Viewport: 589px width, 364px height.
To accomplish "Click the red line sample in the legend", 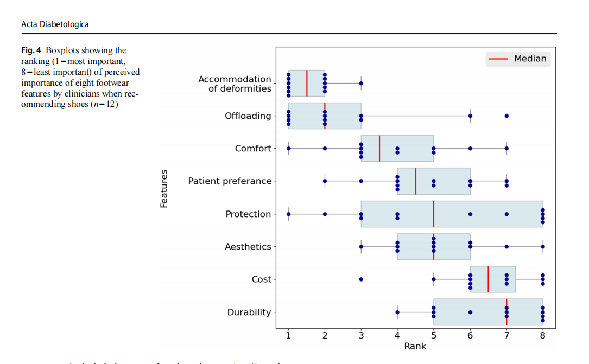I will click(498, 59).
